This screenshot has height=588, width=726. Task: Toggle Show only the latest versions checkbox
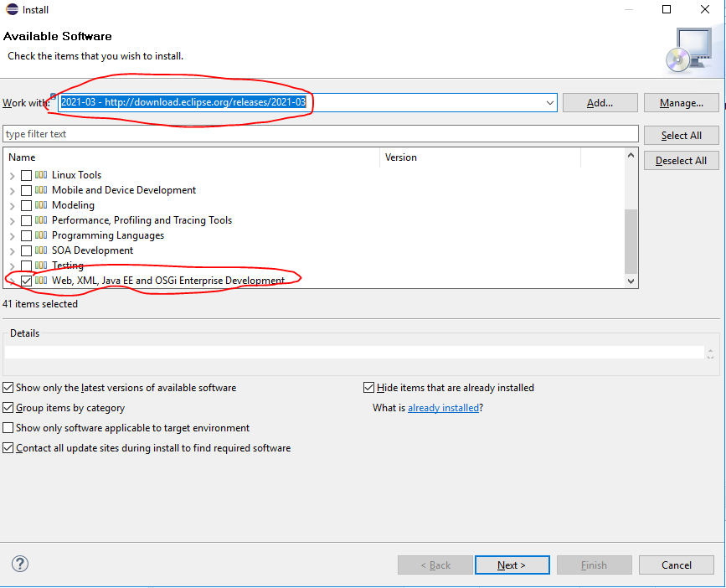(8, 388)
